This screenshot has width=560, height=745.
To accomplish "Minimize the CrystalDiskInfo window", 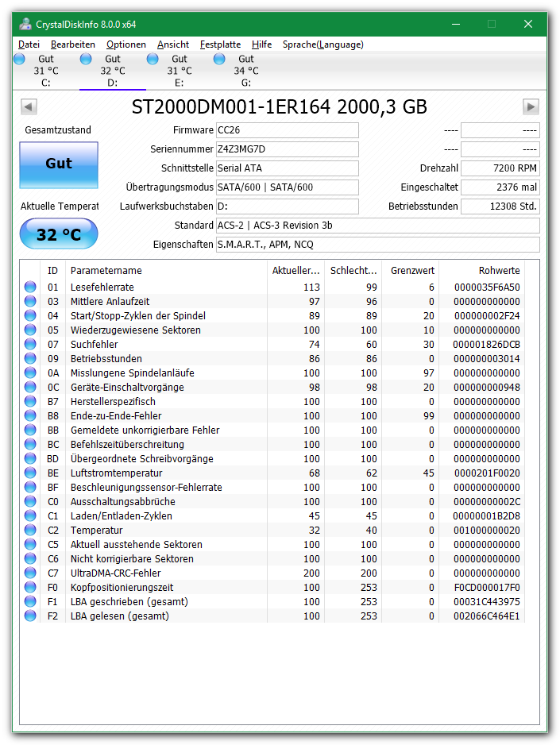I will click(x=455, y=24).
